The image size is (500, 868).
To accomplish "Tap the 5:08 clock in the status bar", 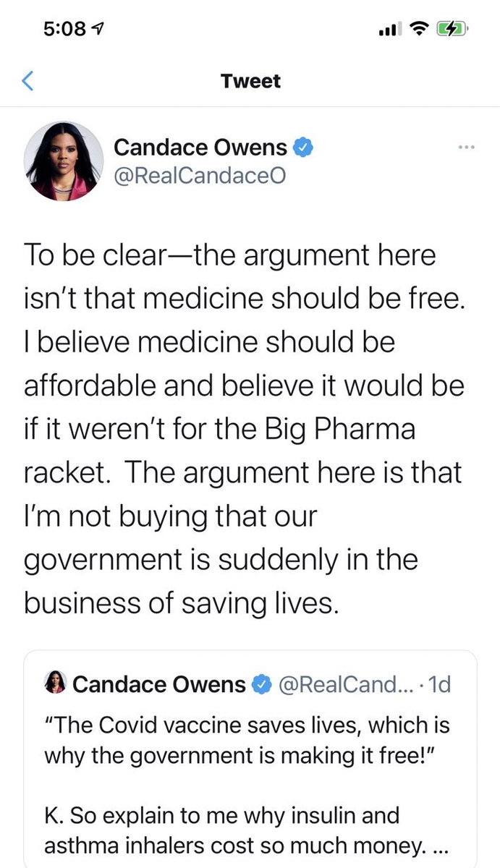I will (x=65, y=30).
